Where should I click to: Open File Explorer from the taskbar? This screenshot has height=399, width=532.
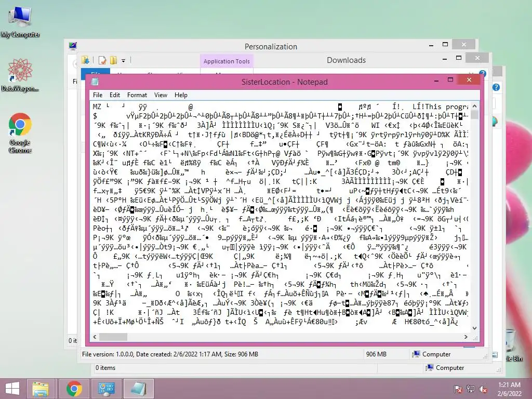[41, 389]
